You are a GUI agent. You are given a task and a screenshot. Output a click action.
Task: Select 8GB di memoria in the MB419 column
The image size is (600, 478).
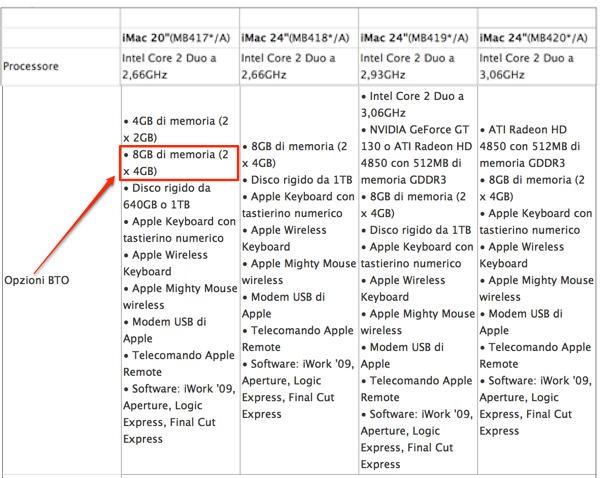pos(414,205)
